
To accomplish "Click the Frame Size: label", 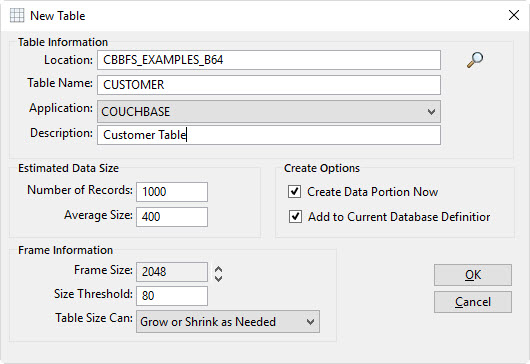I will (103, 270).
